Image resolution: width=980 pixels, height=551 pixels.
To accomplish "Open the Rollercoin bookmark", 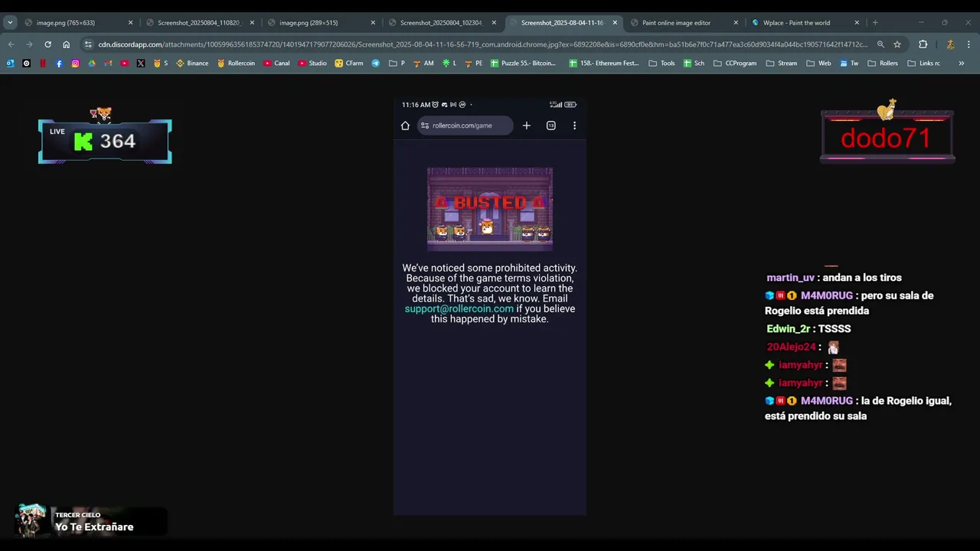I will (236, 64).
